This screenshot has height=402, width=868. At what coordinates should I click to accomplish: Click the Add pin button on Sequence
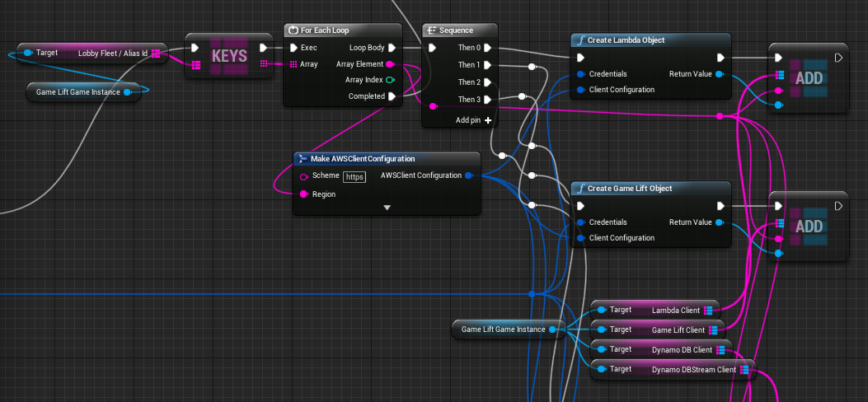488,120
